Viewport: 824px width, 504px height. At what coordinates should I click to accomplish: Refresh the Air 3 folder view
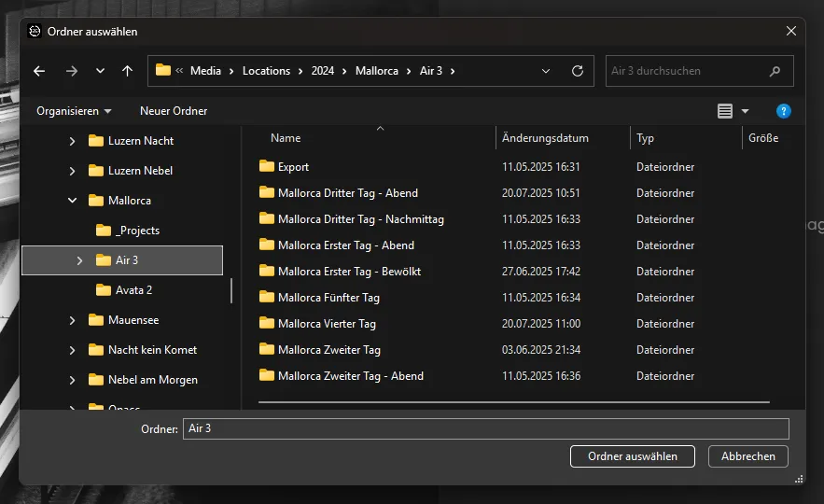click(x=577, y=71)
